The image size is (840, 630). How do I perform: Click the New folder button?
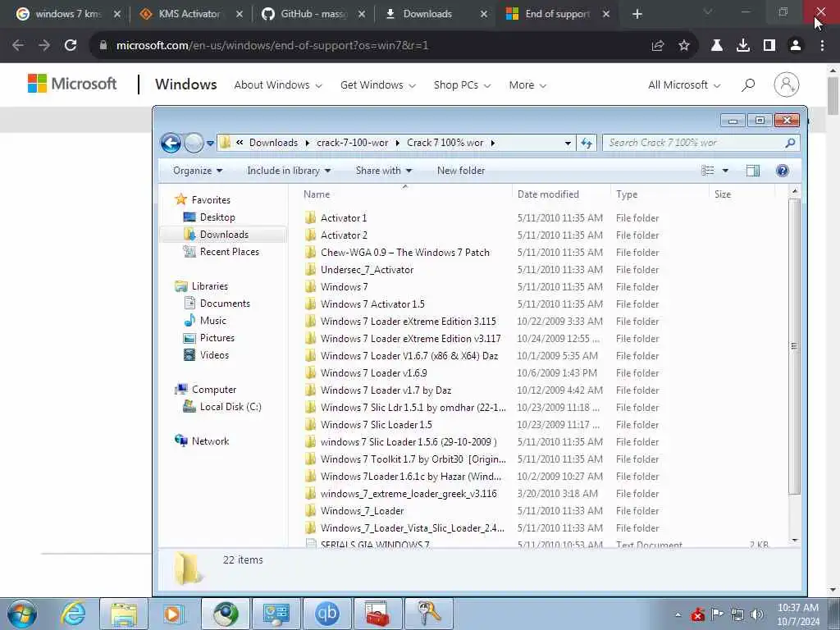[x=461, y=171]
